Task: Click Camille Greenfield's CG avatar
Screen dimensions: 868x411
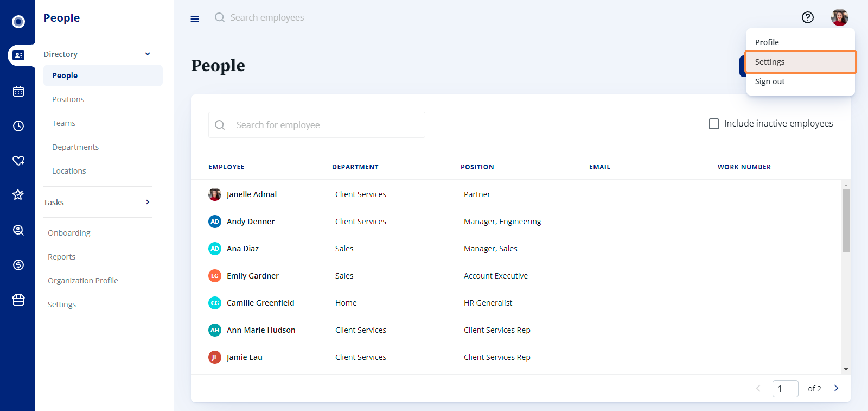Action: click(215, 303)
